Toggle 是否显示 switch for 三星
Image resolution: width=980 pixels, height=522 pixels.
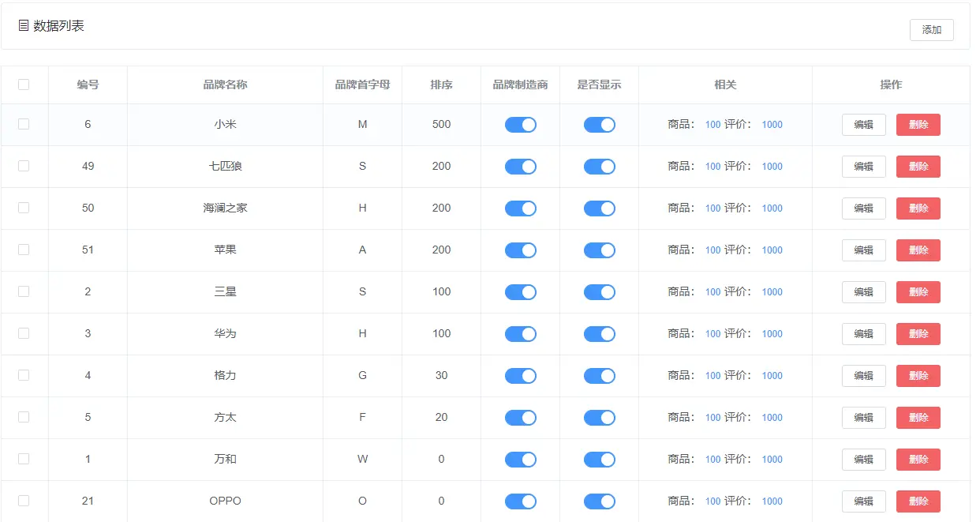[x=600, y=292]
